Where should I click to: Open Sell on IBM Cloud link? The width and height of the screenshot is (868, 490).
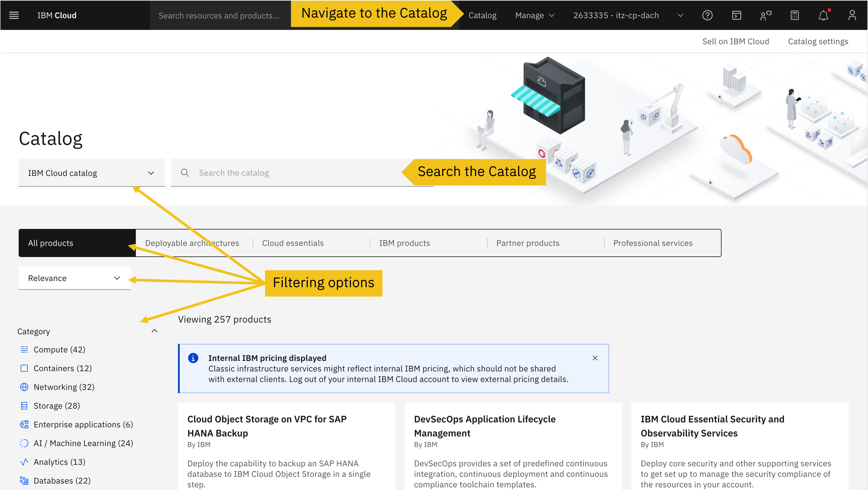[x=736, y=41]
